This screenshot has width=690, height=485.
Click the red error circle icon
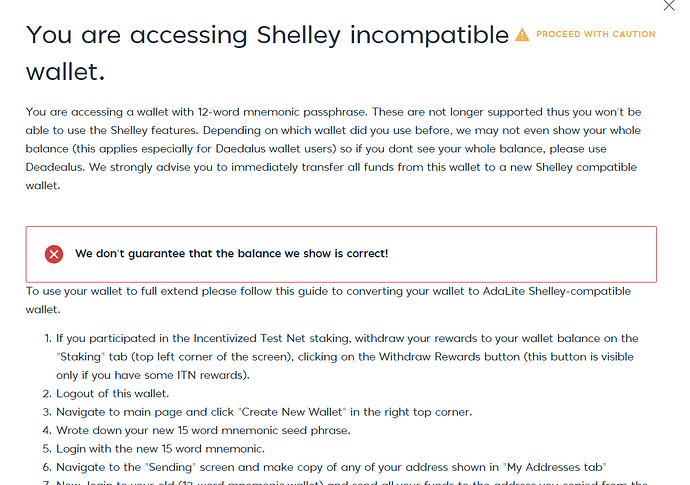point(54,254)
